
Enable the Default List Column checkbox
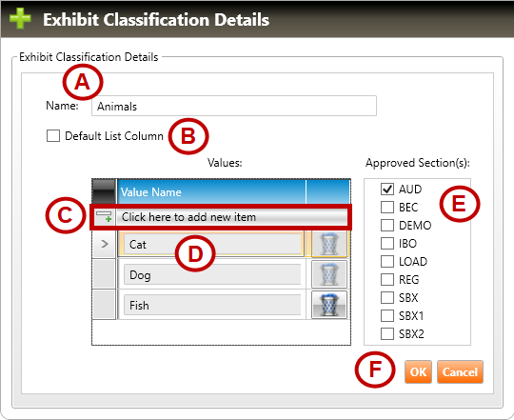click(53, 136)
